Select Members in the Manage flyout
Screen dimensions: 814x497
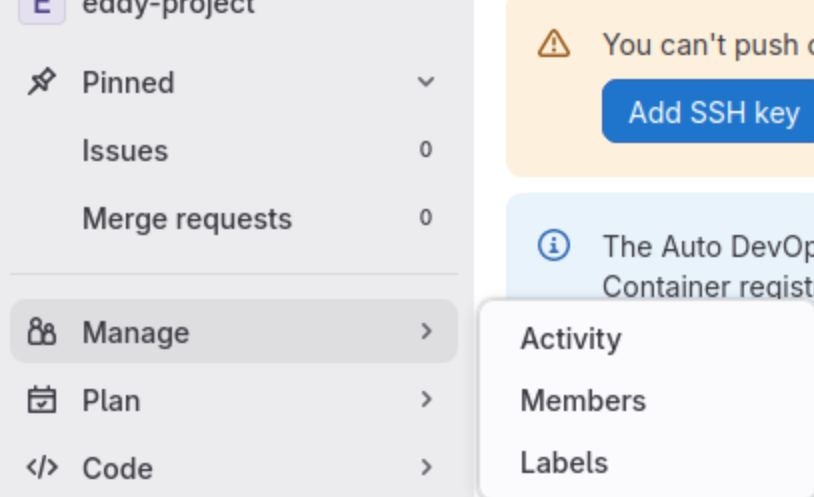tap(582, 401)
